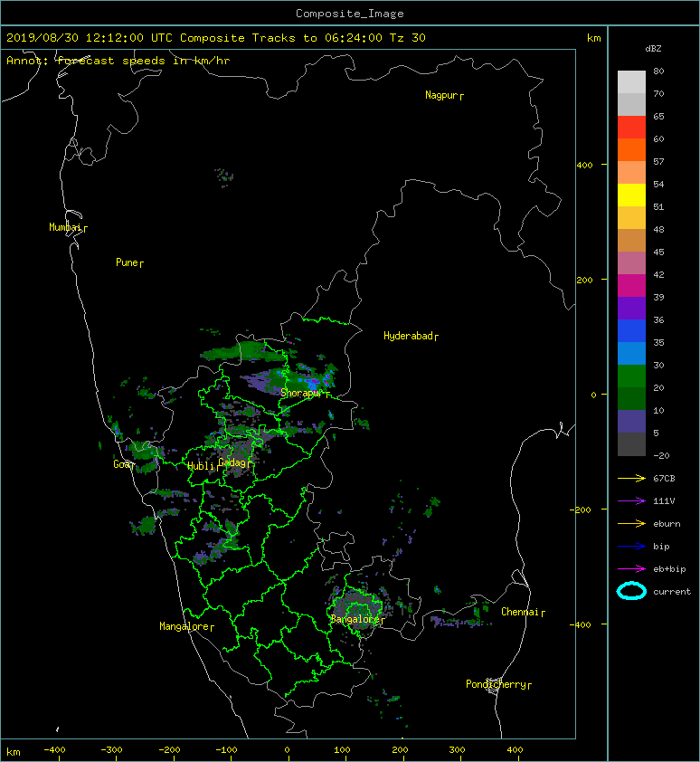
Task: Click the 2019/08/30 12:12:00 UTC timestamp text
Action: tap(90, 38)
